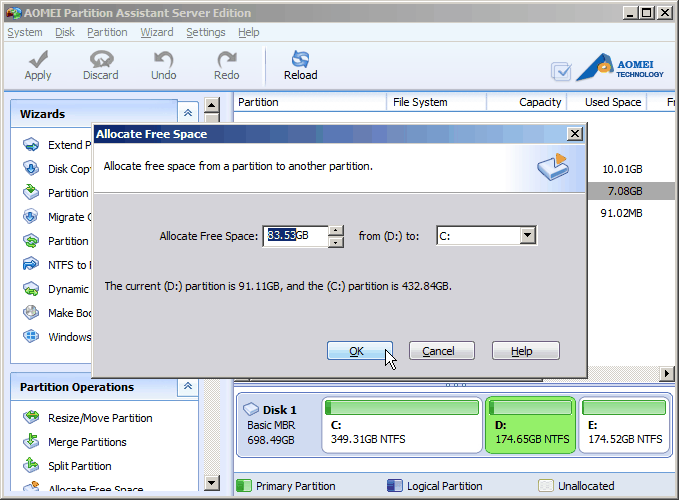Click the Logical Partition legend swatch
Viewport: 679px width, 500px height.
click(x=394, y=486)
